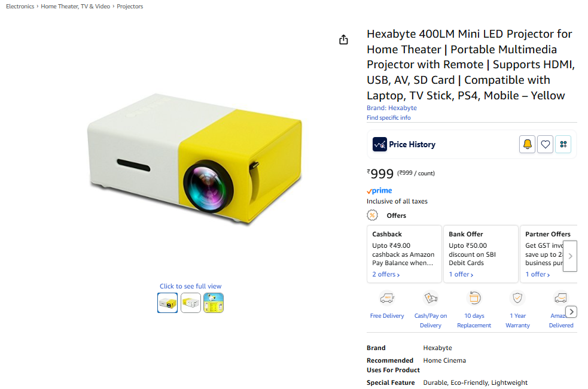
Task: Click the Cashback offer card heading
Action: tap(387, 234)
